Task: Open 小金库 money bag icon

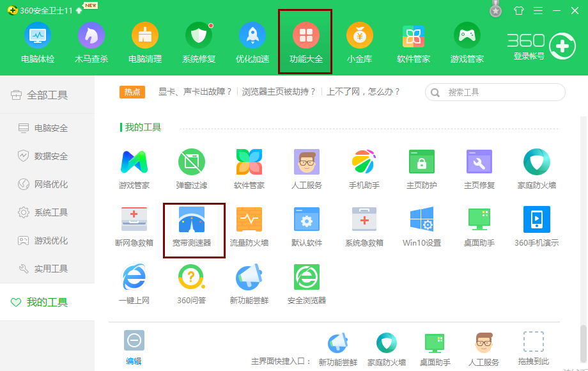Action: click(x=360, y=43)
